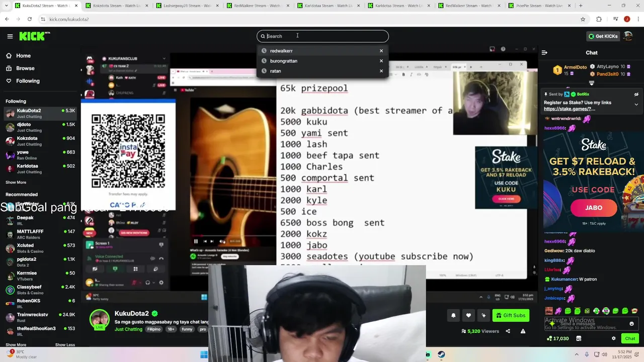Open the emote picker
Screen dimensions: 644x362
coord(632,324)
